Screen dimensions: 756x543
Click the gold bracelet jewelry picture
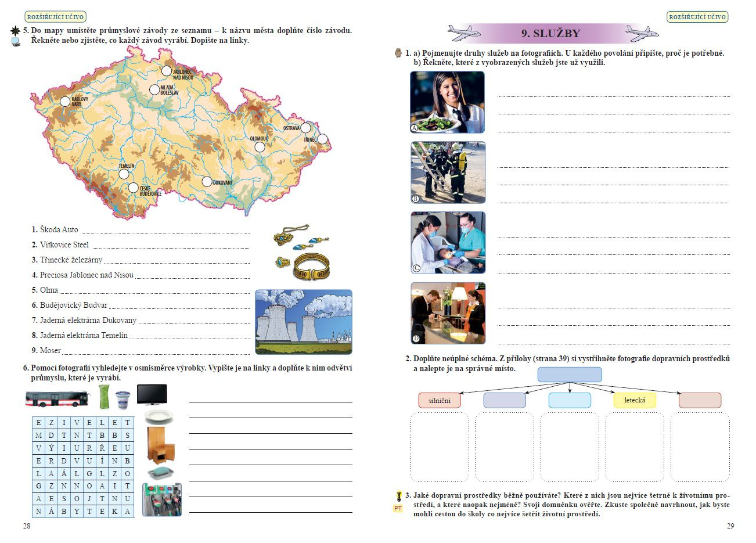pos(312,268)
